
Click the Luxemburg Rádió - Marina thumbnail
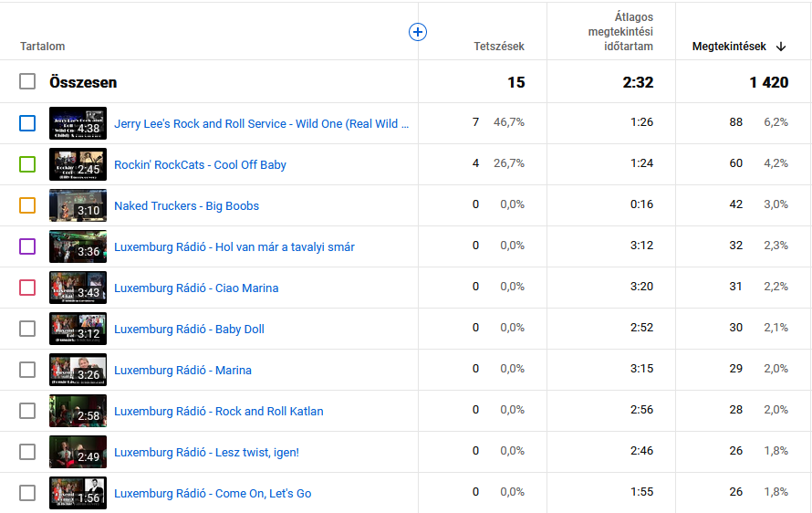tap(78, 370)
